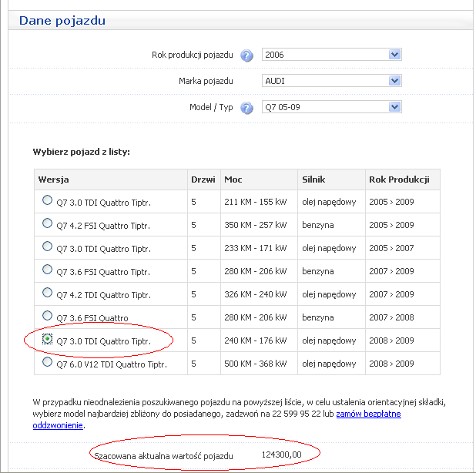The height and width of the screenshot is (473, 476).
Task: Click the '233 KM - 171 kW' cell
Action: [x=259, y=248]
